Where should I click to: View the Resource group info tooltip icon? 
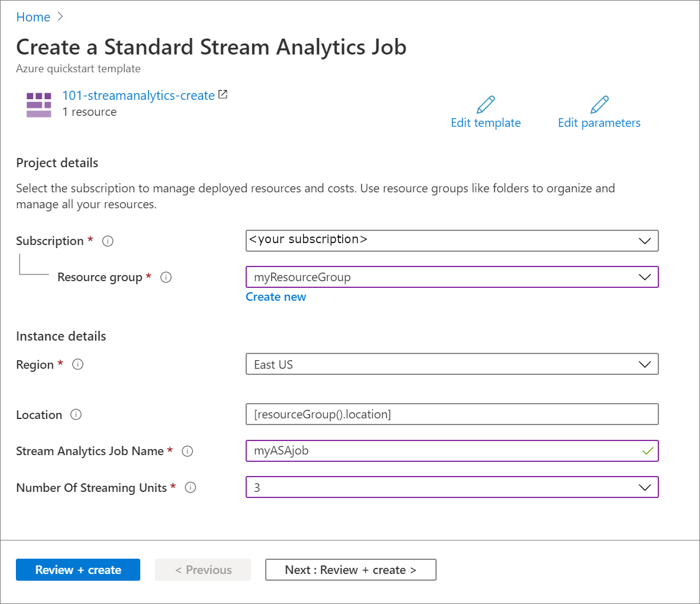tap(165, 277)
